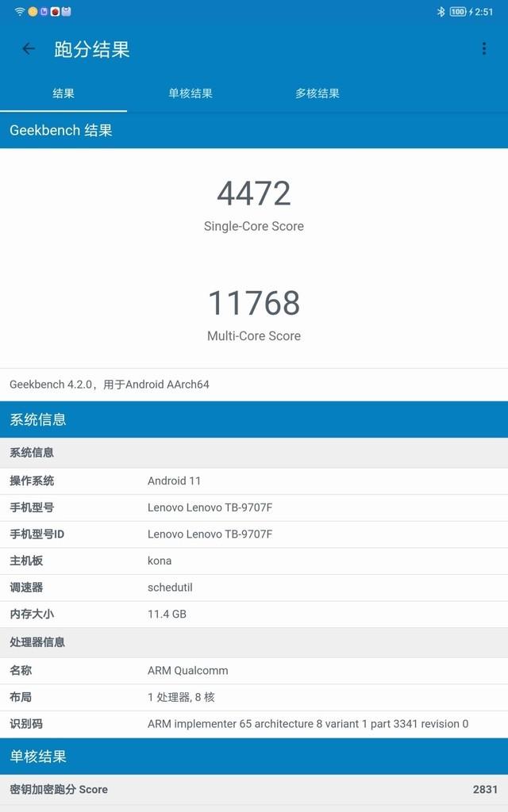Tap the yellow round notification icon

pyautogui.click(x=33, y=11)
